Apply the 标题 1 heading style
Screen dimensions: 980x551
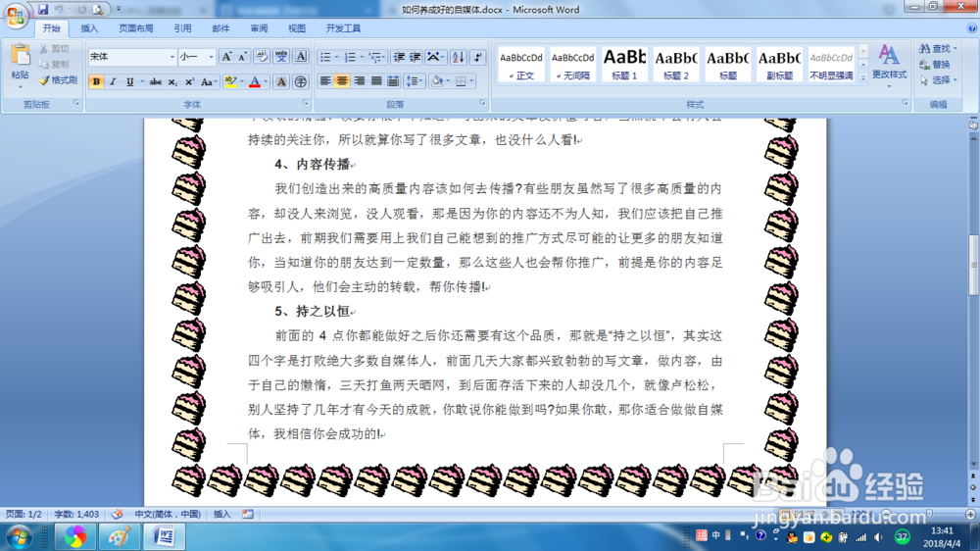coord(624,64)
